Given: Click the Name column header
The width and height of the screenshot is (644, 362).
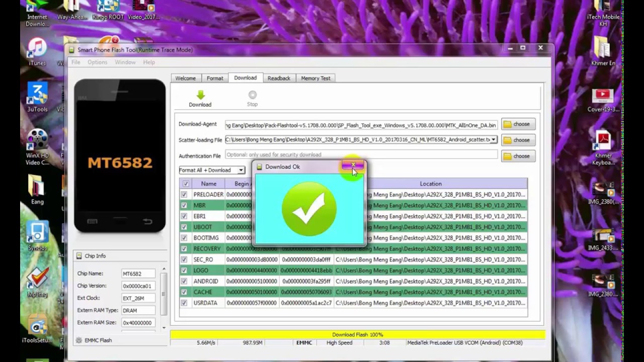Looking at the screenshot, I should pos(208,184).
